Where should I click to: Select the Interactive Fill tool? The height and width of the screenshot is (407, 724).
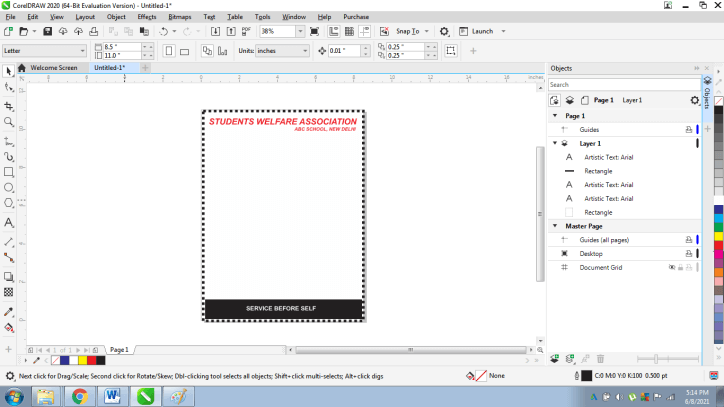(9, 327)
